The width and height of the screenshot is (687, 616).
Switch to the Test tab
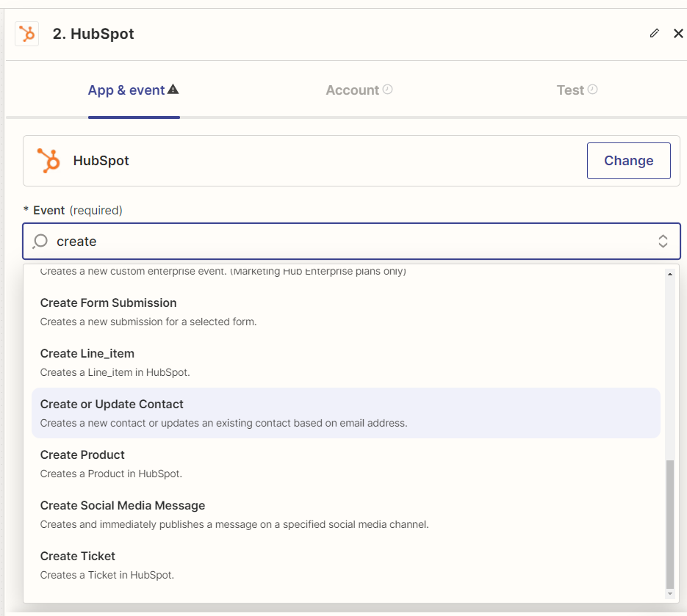pyautogui.click(x=569, y=90)
